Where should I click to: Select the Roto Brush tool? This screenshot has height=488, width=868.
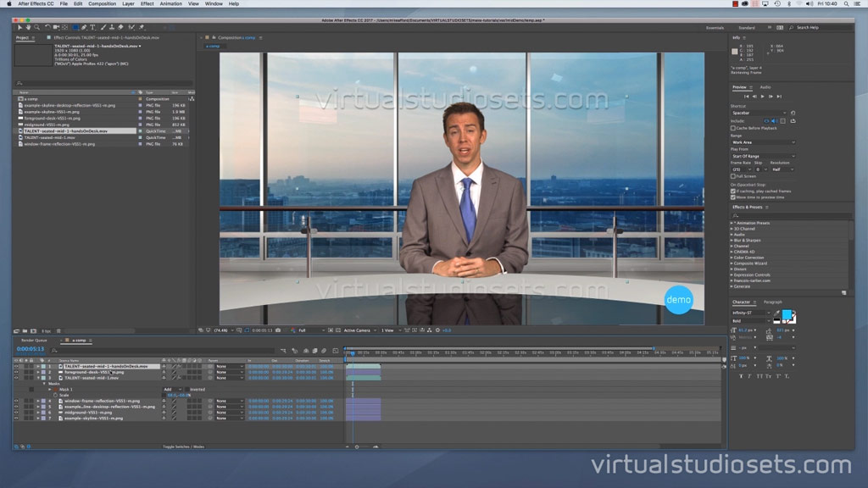click(131, 27)
